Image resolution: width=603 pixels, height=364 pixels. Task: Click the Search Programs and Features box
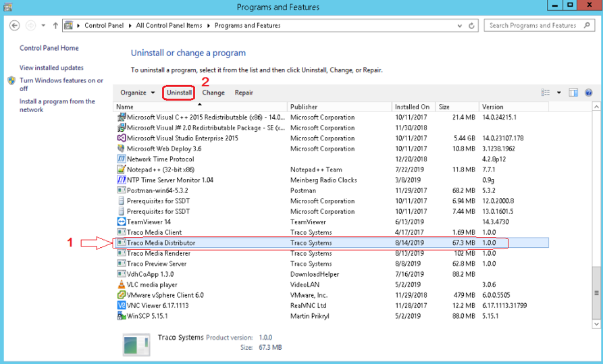(533, 26)
